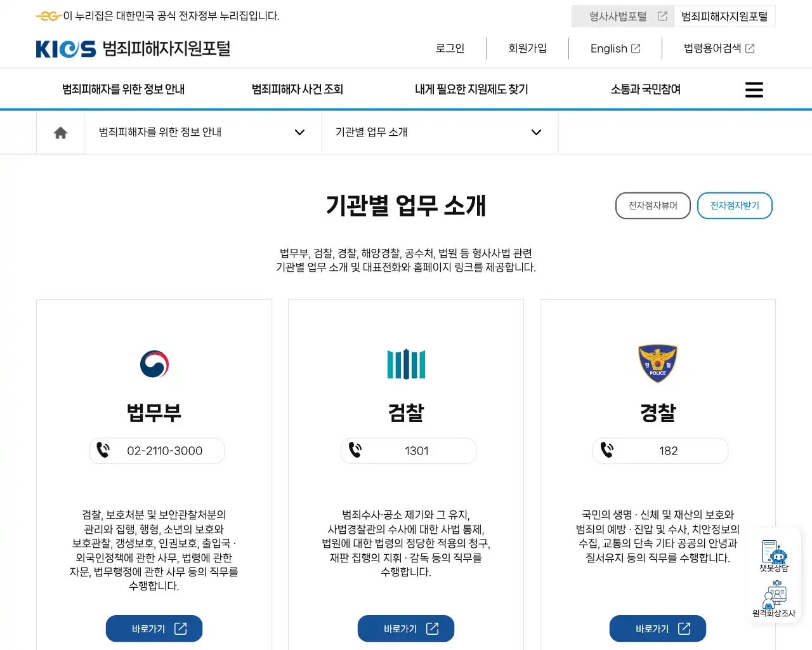Click the 법무부 card heading
Viewport: 812px width, 650px height.
coord(154,413)
